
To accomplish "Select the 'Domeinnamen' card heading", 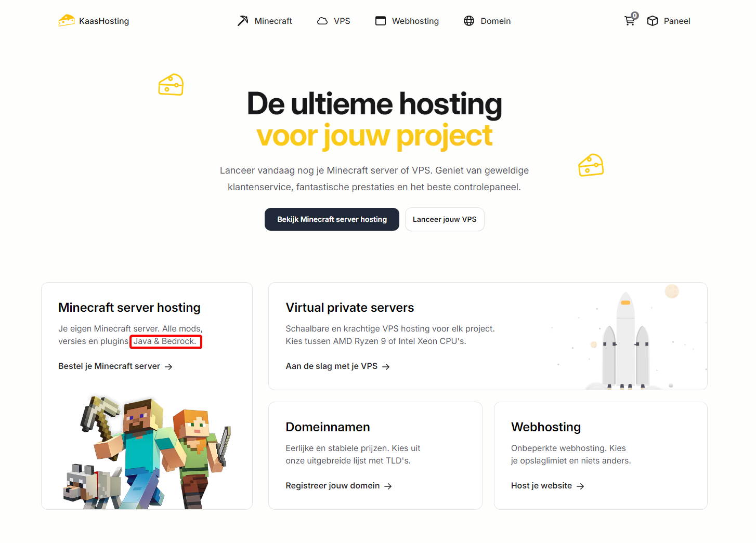I will point(328,427).
